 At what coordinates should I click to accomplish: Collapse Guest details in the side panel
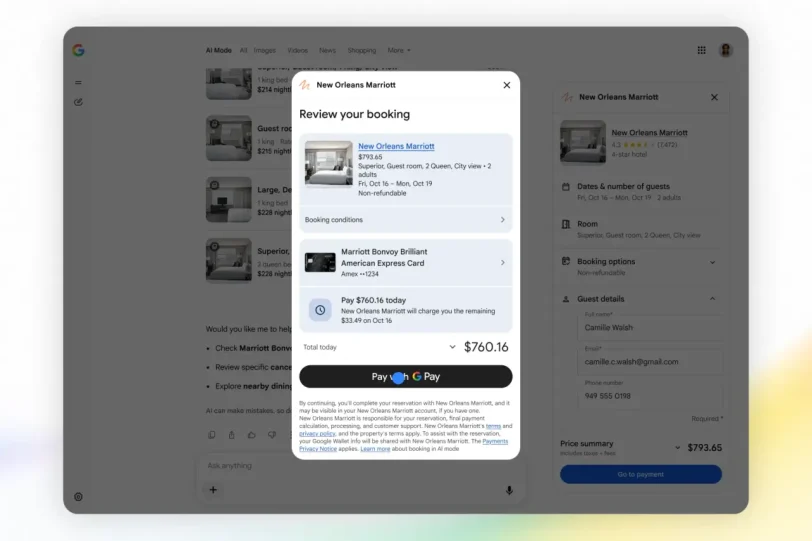713,299
